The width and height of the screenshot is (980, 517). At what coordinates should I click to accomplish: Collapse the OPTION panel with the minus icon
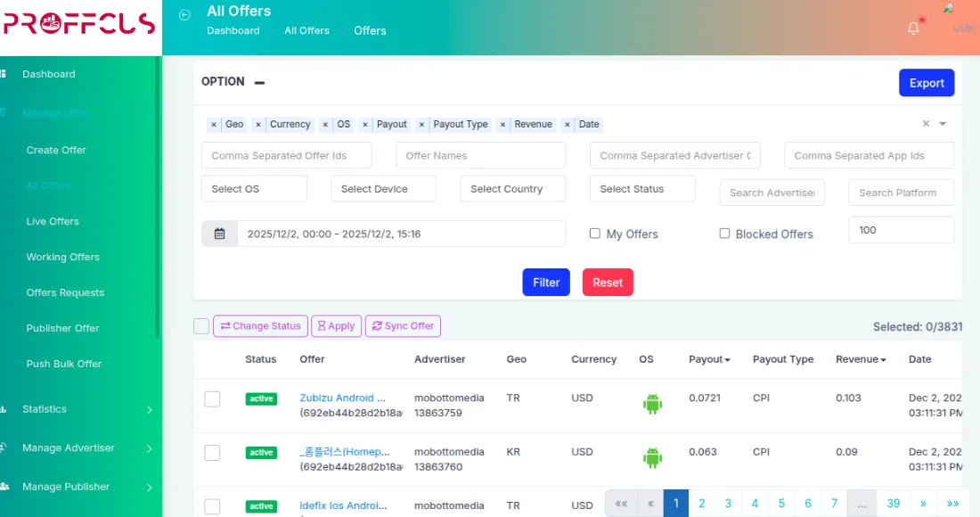tap(259, 82)
